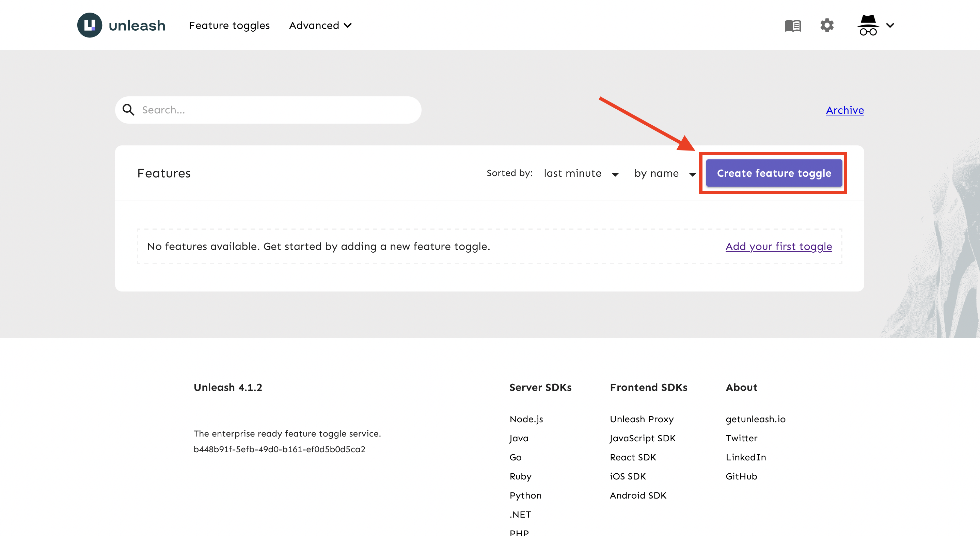
Task: Open the Unleash Proxy frontend link
Action: [x=642, y=419]
